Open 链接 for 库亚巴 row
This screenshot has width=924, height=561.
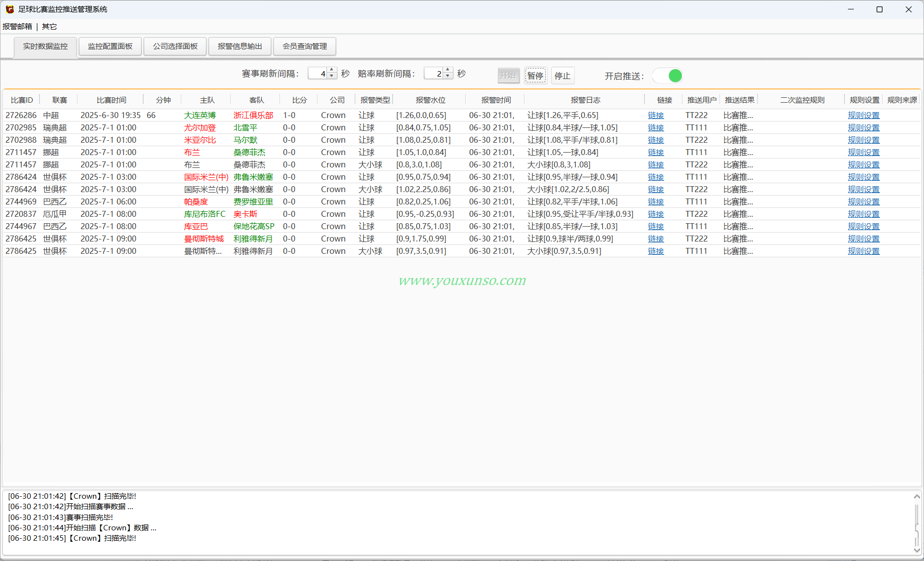[x=656, y=226]
